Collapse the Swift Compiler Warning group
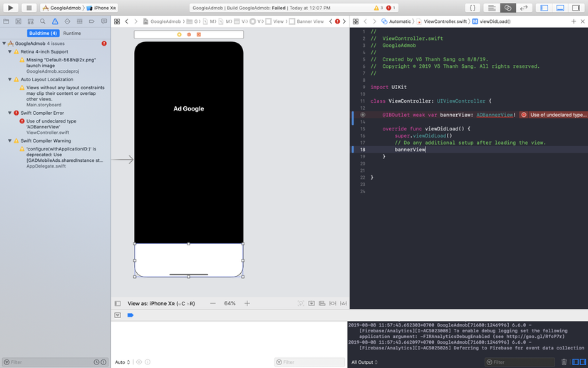The image size is (588, 368). click(10, 140)
